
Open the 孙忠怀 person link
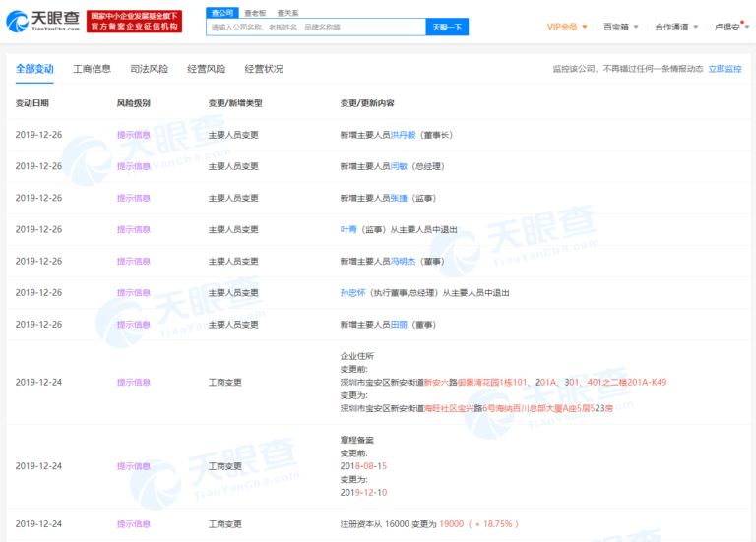click(x=351, y=292)
